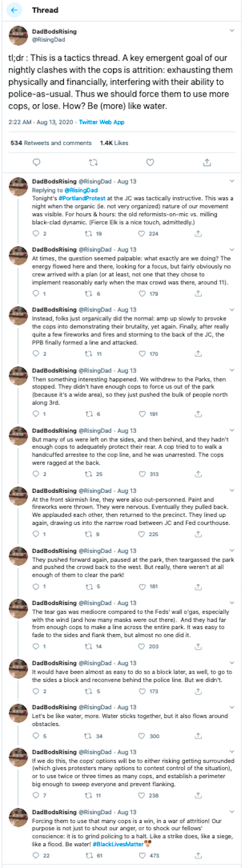Open DadBodsRising profile avatar at top
Image resolution: width=245 pixels, height=868 pixels.
(18, 35)
